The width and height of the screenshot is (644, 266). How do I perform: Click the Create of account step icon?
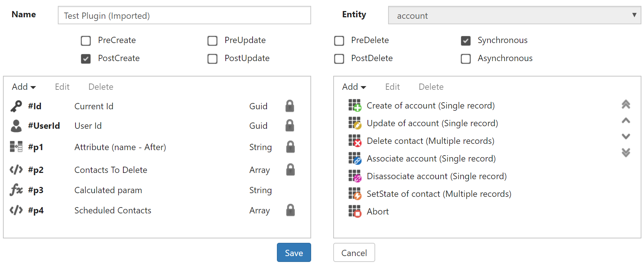[x=355, y=106]
